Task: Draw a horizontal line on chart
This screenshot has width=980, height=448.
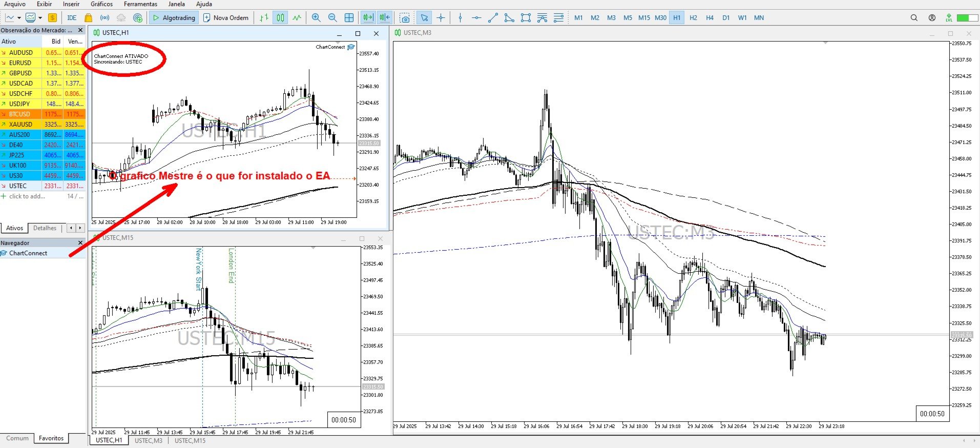Action: (x=476, y=18)
